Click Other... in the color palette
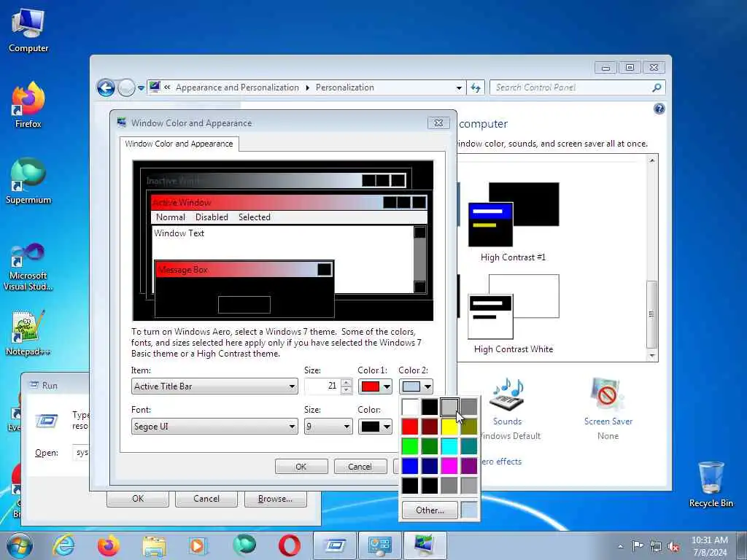The height and width of the screenshot is (560, 747). (430, 510)
